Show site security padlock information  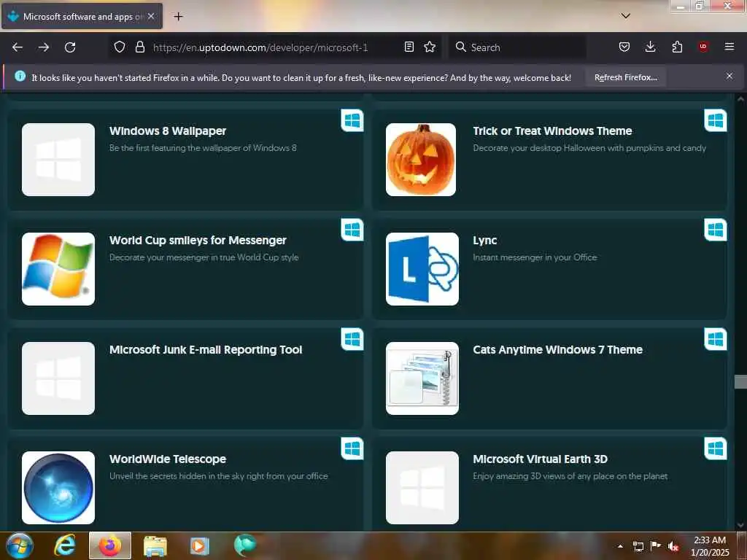coord(139,47)
